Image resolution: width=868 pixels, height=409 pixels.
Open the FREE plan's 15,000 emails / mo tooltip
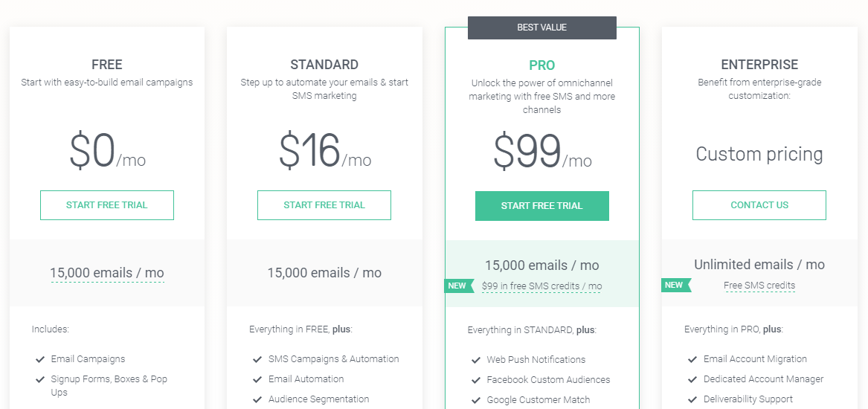pos(107,273)
